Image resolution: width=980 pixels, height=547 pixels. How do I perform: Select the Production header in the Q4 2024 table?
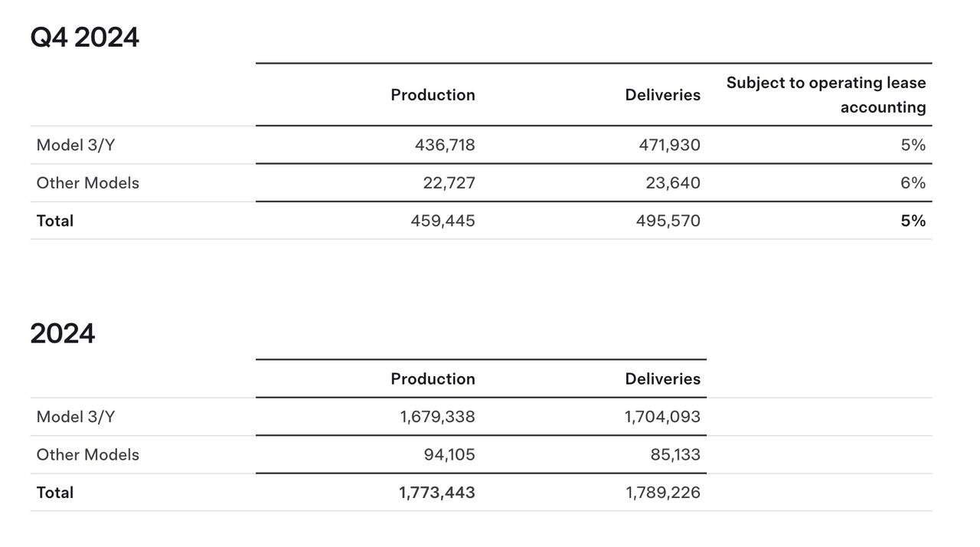point(433,95)
